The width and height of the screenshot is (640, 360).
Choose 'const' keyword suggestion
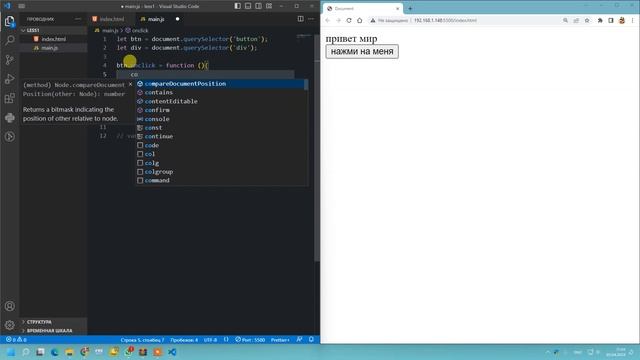tap(220, 128)
